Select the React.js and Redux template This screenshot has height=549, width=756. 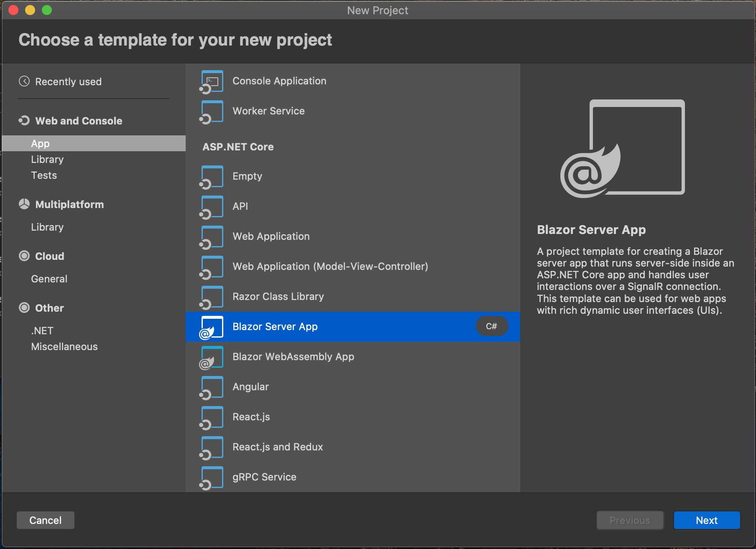pos(353,447)
